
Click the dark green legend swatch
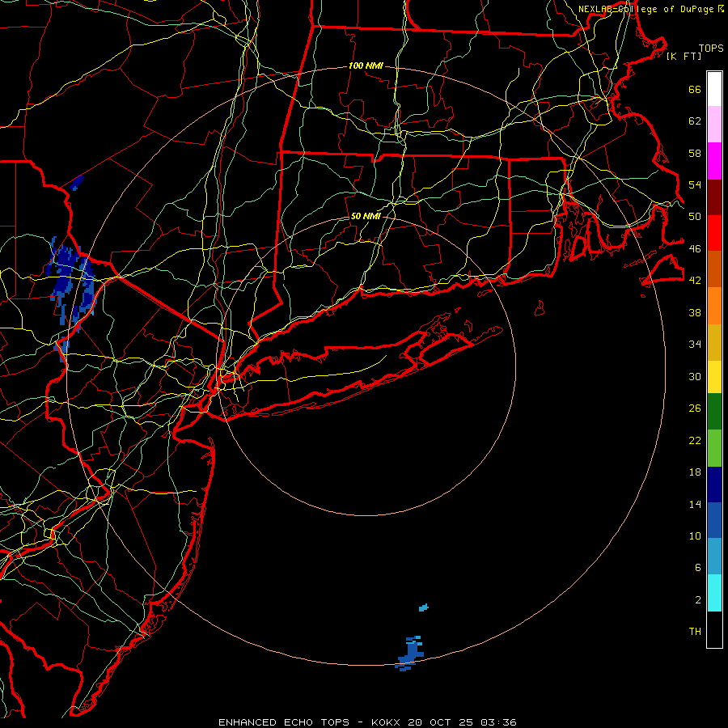[714, 412]
